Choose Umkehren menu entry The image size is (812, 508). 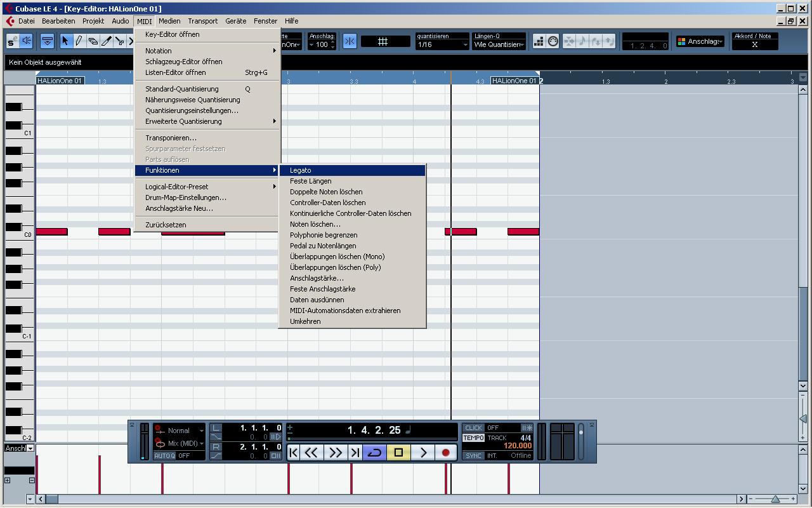coord(353,321)
